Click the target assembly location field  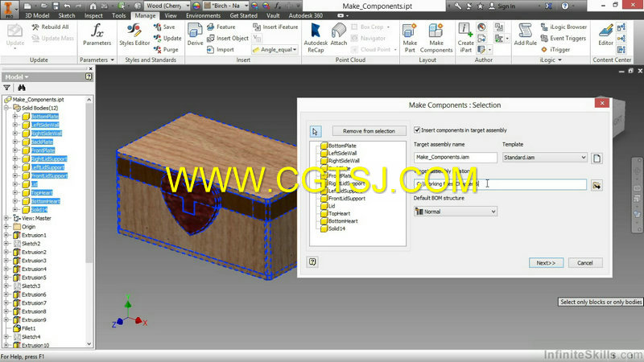500,184
